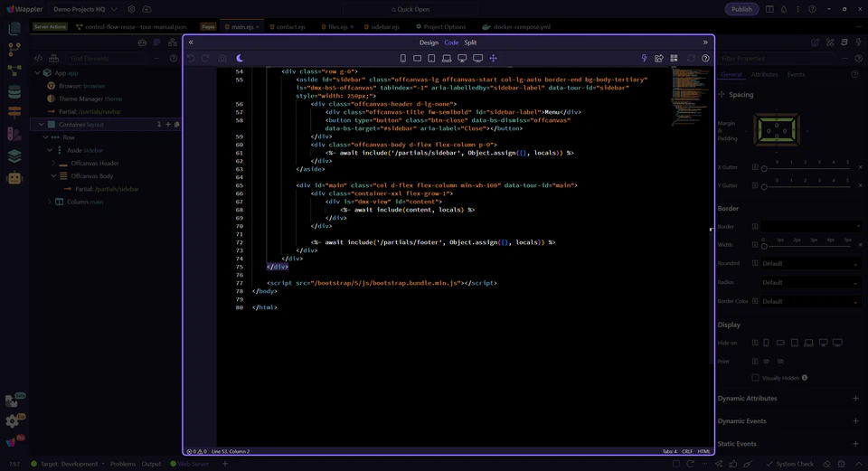Open the Theme/Assets icon in sidebar
Image resolution: width=868 pixels, height=471 pixels.
[14, 134]
